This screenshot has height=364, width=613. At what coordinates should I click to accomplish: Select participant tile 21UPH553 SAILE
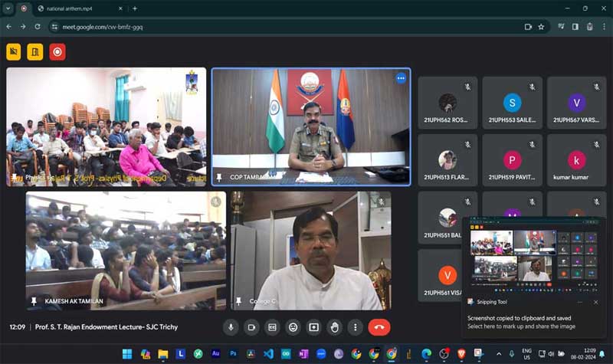coord(512,103)
